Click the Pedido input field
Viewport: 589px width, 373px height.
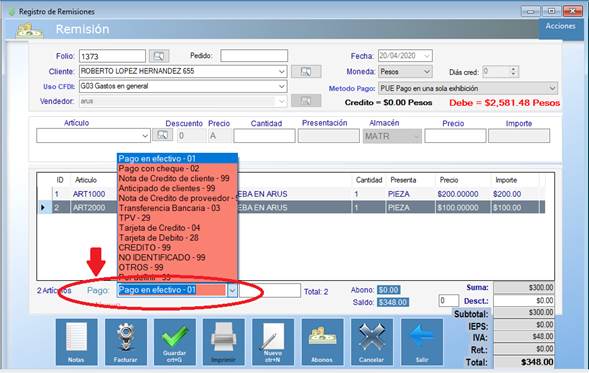(254, 56)
